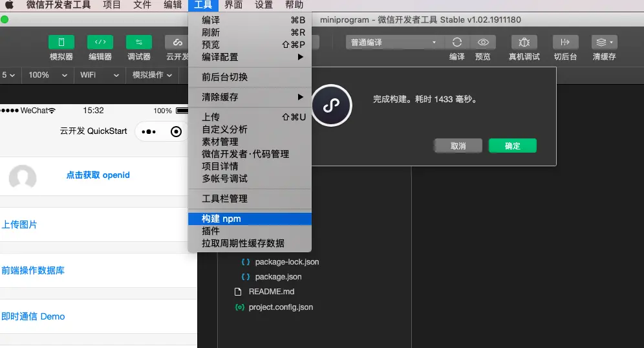The image size is (644, 348).
Task: Open 前端操作数据库 in the simulator
Action: click(x=33, y=270)
